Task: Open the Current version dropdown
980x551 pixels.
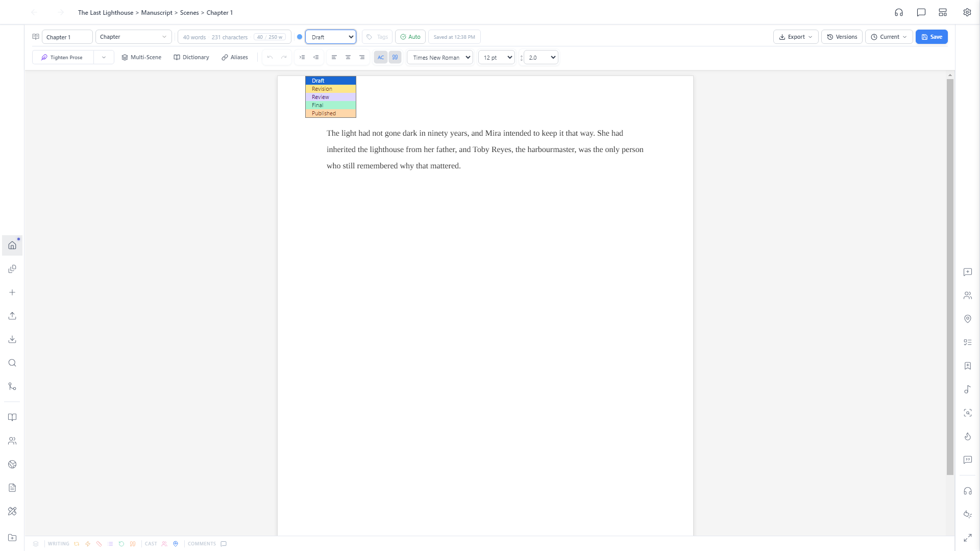Action: (889, 37)
